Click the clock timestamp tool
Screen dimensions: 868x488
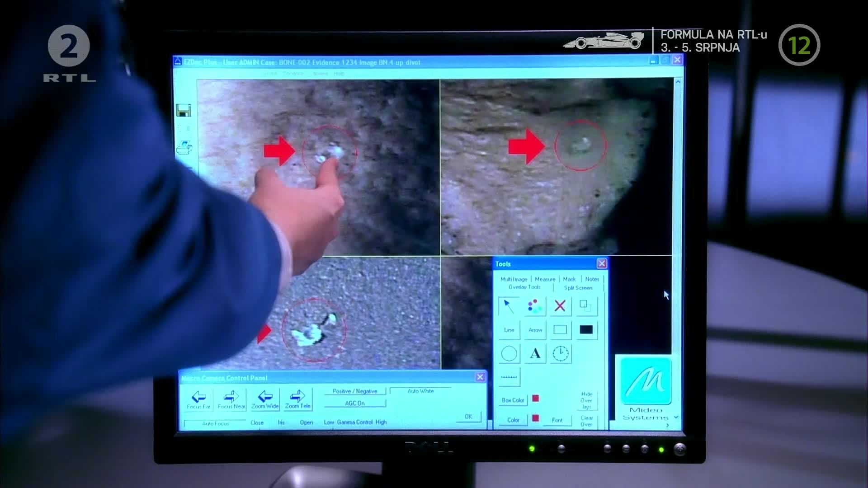tap(561, 353)
